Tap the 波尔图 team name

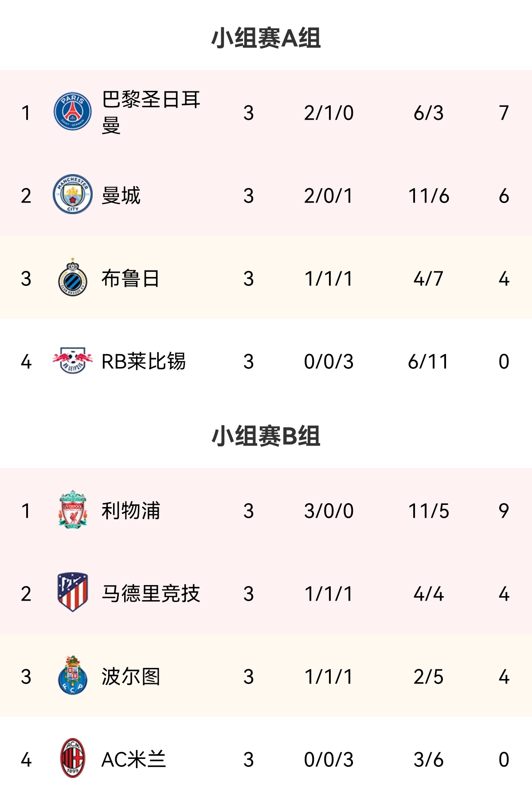131,676
